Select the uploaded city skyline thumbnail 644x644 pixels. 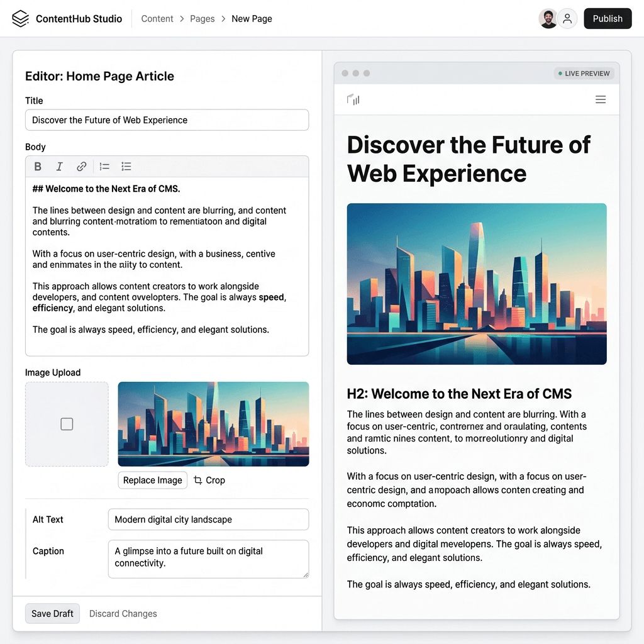pyautogui.click(x=213, y=424)
